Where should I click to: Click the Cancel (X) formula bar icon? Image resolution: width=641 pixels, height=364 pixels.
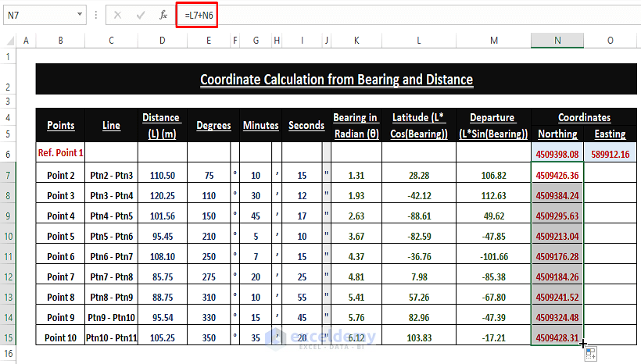pos(117,15)
